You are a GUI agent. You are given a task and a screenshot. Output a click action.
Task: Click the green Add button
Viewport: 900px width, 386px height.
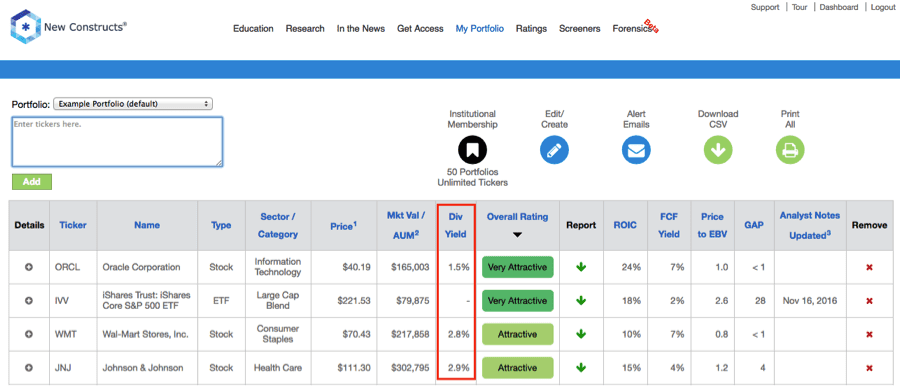pos(32,182)
